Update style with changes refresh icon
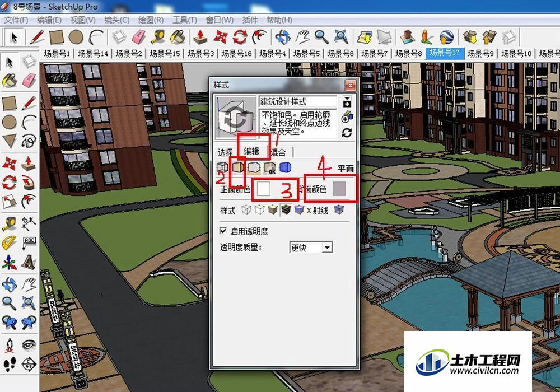Image resolution: width=560 pixels, height=392 pixels. (347, 133)
